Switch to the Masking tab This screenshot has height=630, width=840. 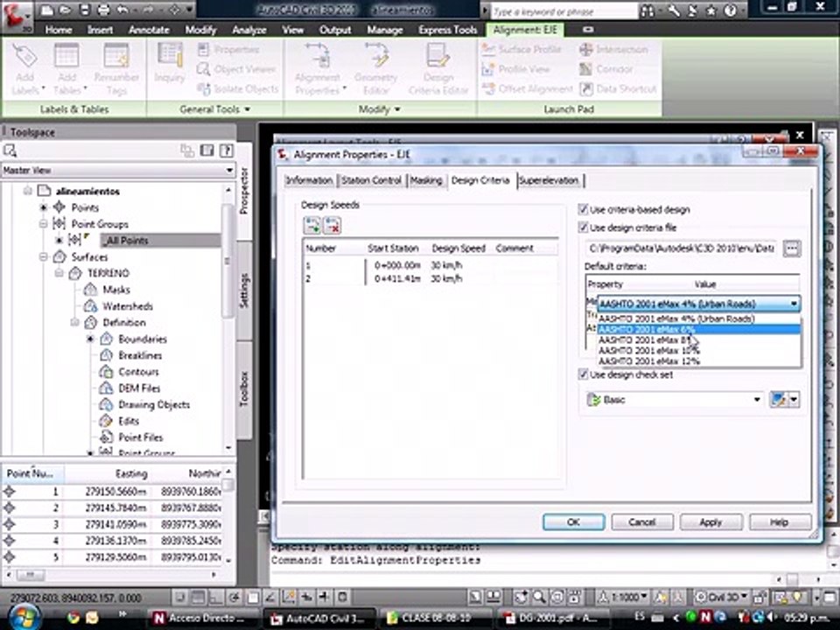426,180
